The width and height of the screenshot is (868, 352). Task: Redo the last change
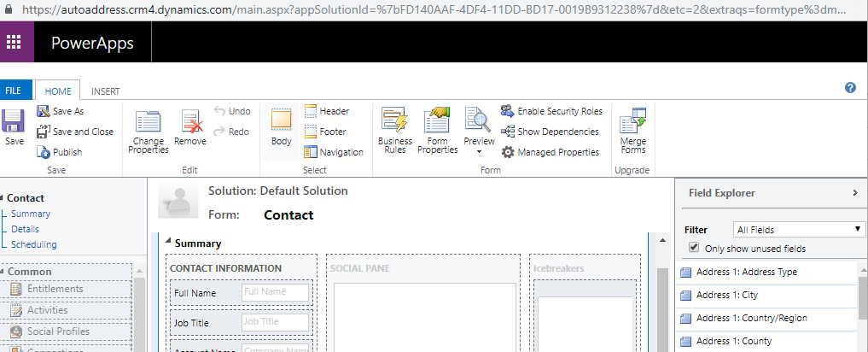[231, 132]
